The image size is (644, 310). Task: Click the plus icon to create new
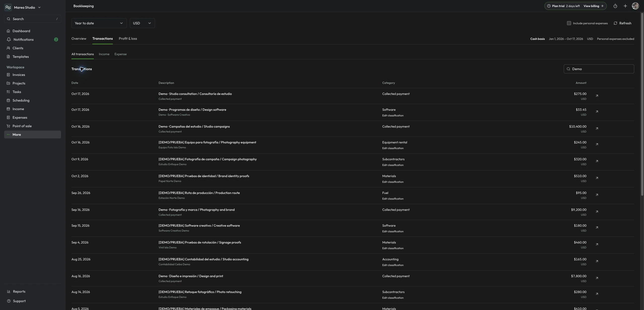click(625, 6)
